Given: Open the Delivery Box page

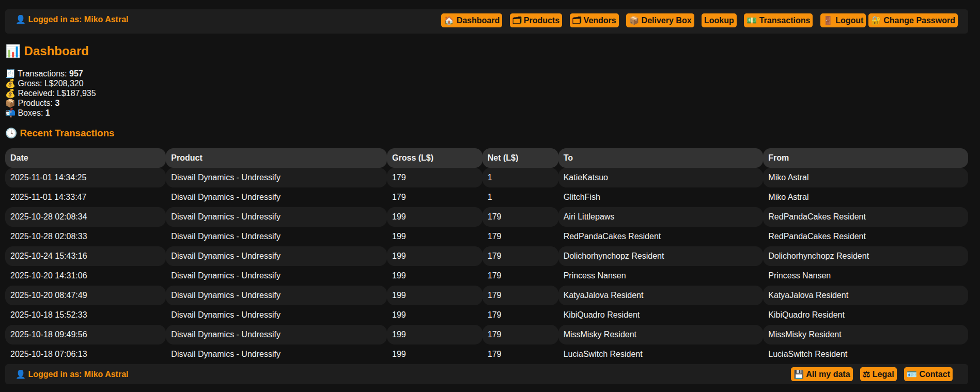Looking at the screenshot, I should [660, 21].
